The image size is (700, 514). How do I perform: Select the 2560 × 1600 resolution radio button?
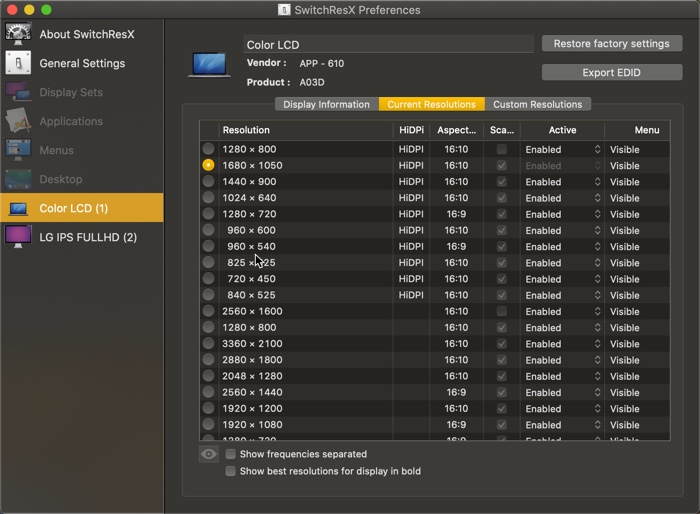pos(208,311)
